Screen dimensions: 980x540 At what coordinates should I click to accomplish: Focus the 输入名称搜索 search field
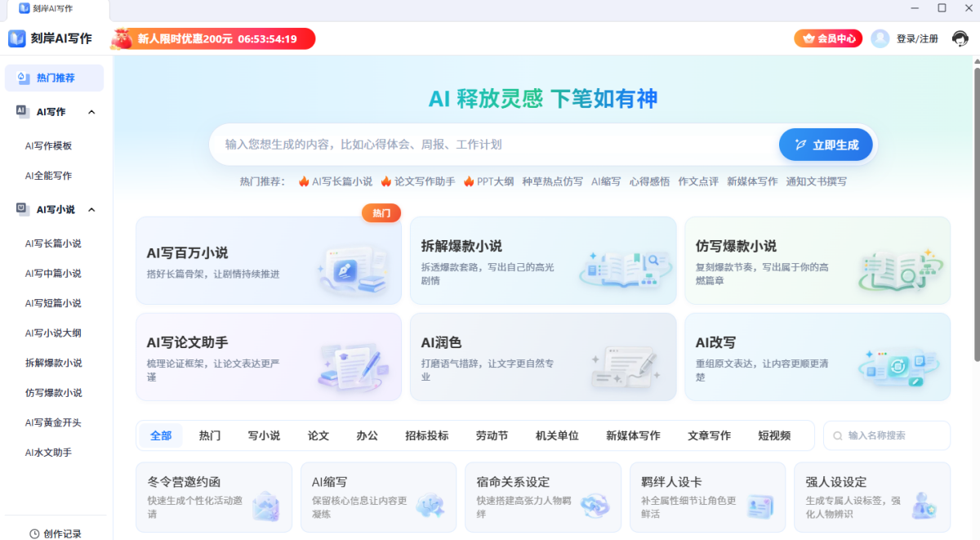[x=887, y=435]
